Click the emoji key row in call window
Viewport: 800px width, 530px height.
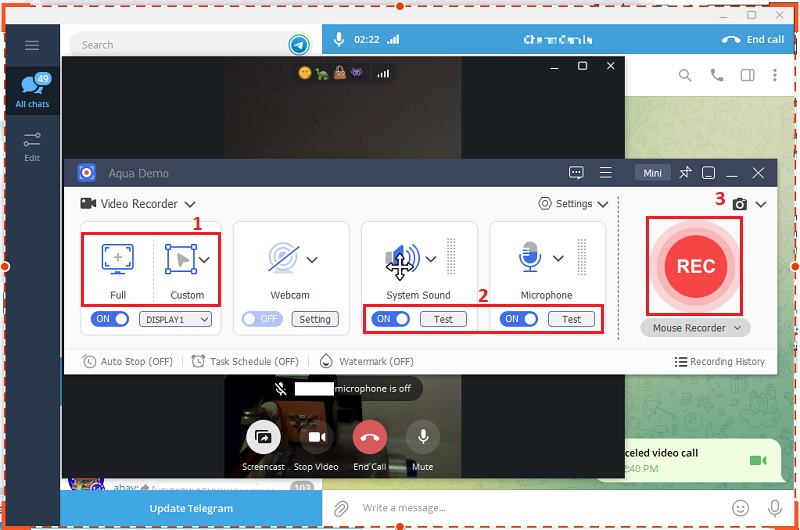(331, 73)
